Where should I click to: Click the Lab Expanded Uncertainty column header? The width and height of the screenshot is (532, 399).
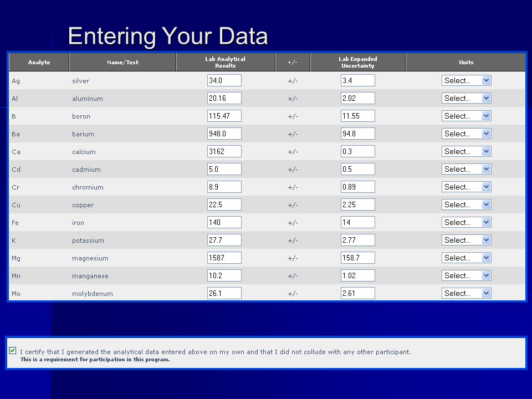(358, 62)
